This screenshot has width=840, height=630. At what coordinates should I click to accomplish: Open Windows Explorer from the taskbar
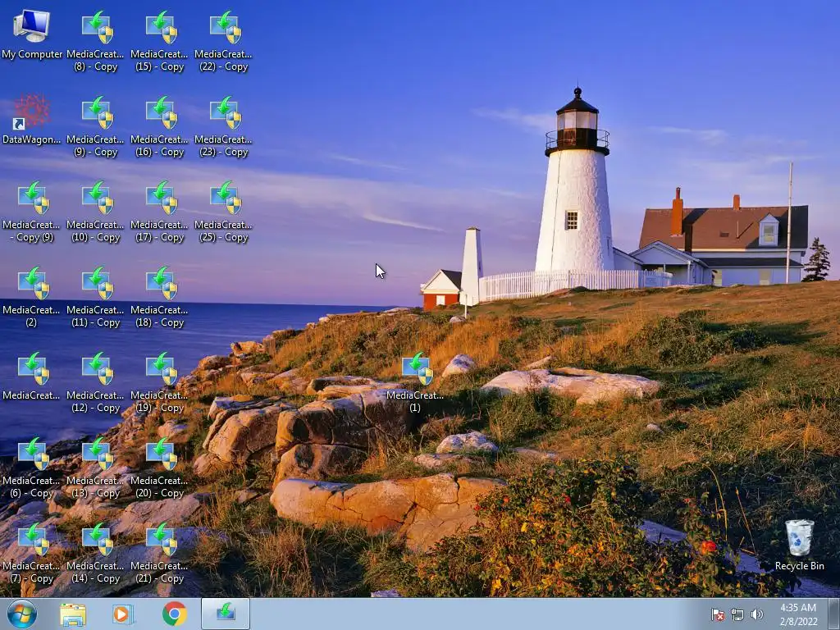pos(73,614)
